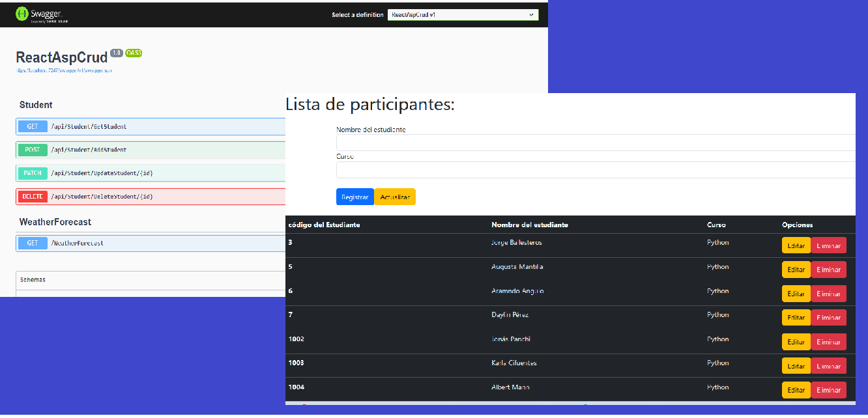Screen dimensions: 868x418
Task: Open the Select a definition dropdown
Action: 463,14
